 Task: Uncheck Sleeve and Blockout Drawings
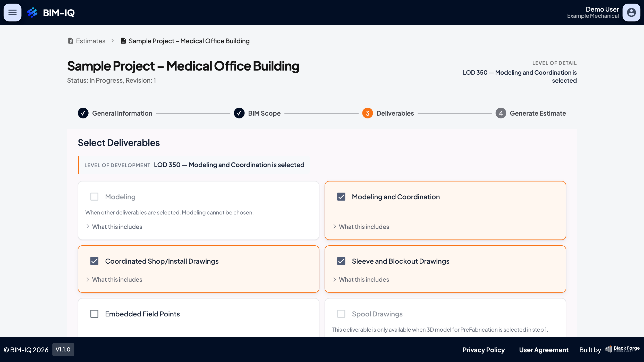click(x=341, y=261)
